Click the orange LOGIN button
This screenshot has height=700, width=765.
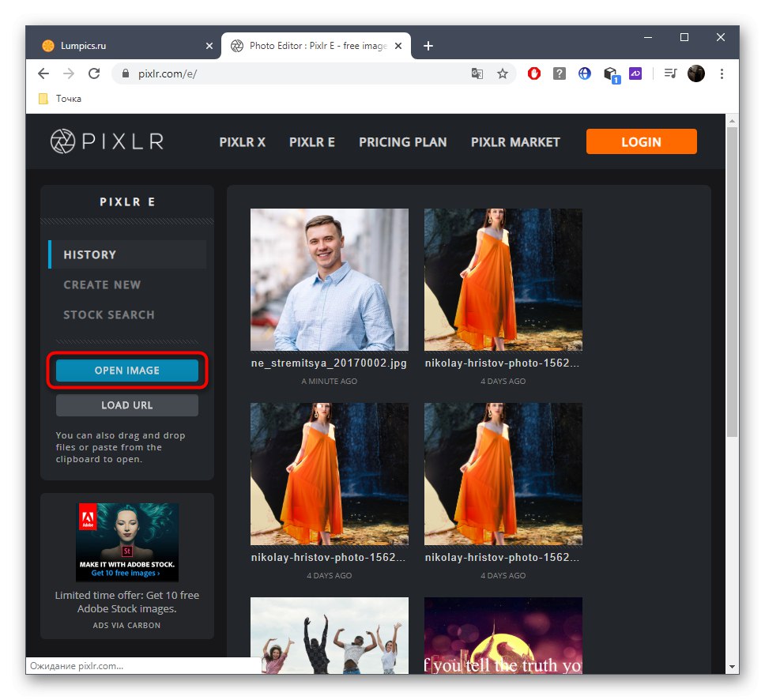pyautogui.click(x=642, y=141)
